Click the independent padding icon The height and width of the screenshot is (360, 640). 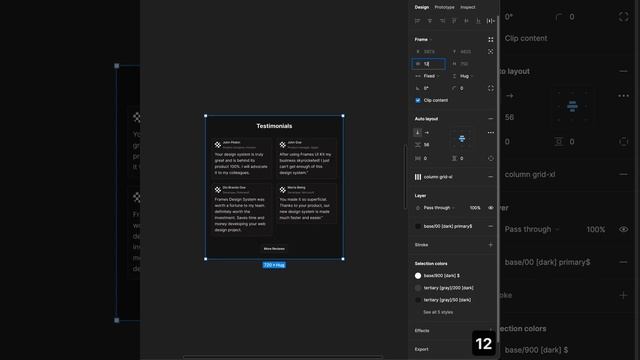[491, 158]
